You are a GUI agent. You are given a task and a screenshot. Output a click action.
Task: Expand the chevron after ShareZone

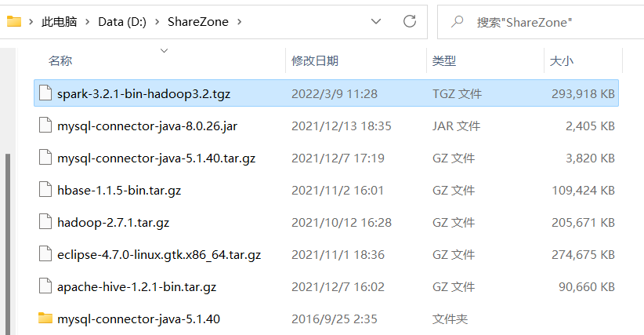[240, 22]
